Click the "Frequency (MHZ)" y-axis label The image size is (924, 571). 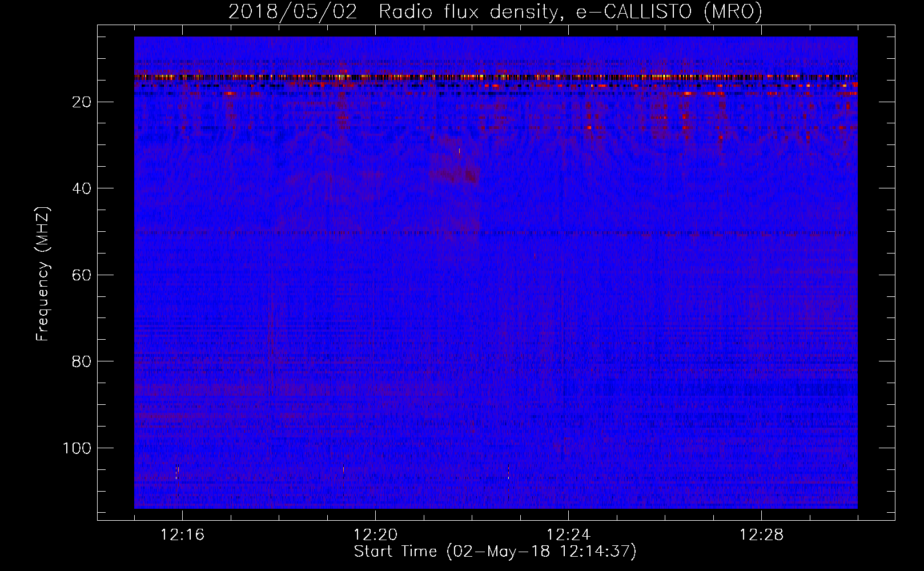pyautogui.click(x=43, y=274)
